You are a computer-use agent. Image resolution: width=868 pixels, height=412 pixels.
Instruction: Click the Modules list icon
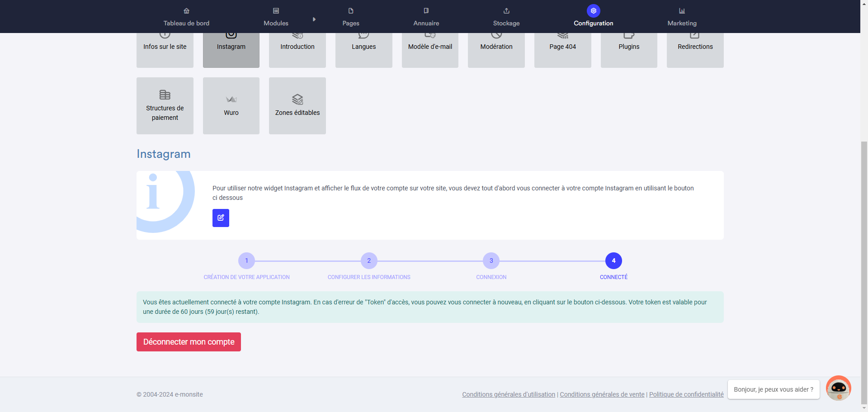(276, 11)
